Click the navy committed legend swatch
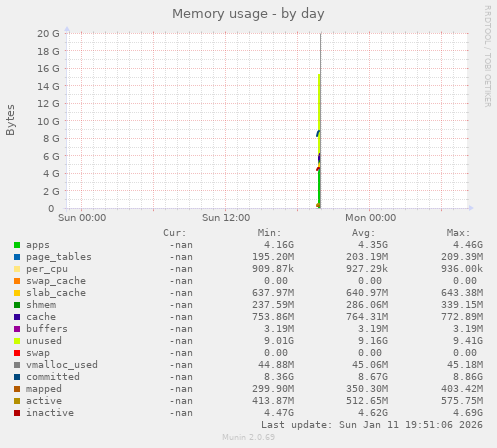 point(17,377)
